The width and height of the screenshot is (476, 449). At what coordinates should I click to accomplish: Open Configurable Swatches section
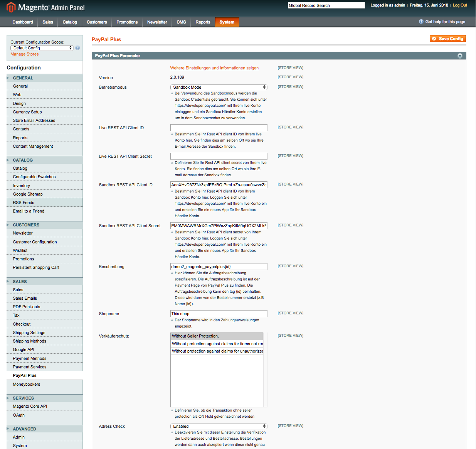(x=45, y=177)
